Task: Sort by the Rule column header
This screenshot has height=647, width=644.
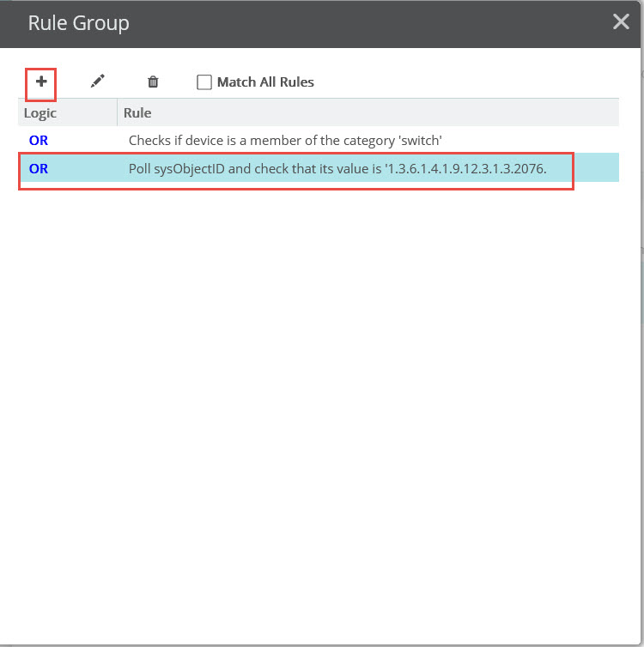Action: click(x=137, y=113)
